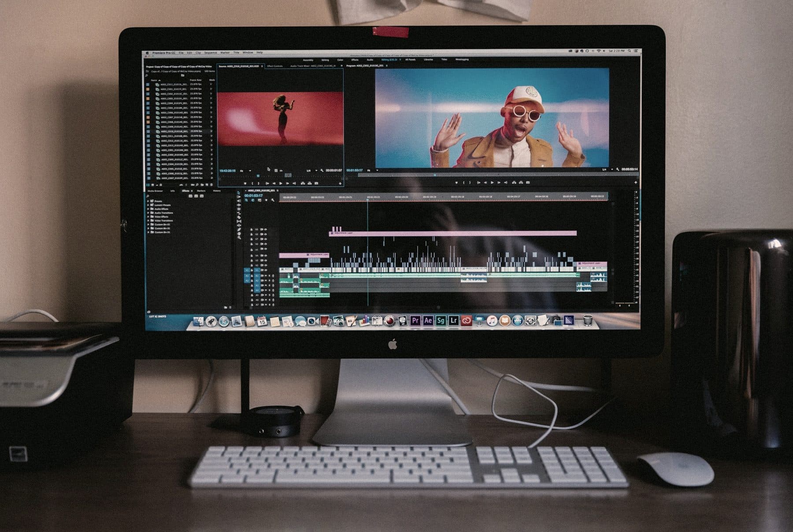This screenshot has height=532, width=793.
Task: Toggle eye visibility for track V1
Action: (x=266, y=270)
